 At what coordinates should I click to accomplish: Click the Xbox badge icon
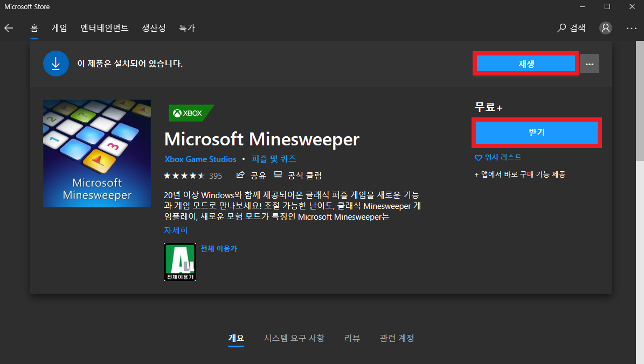coord(191,113)
